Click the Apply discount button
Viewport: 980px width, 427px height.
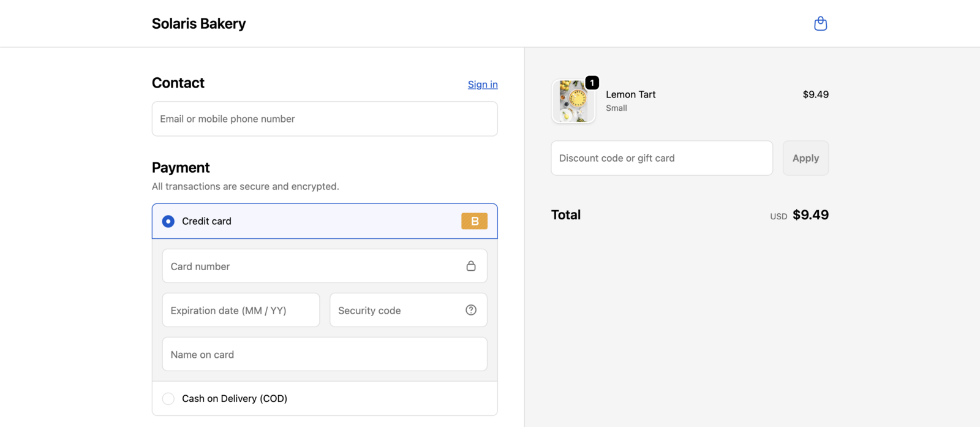[x=805, y=158]
